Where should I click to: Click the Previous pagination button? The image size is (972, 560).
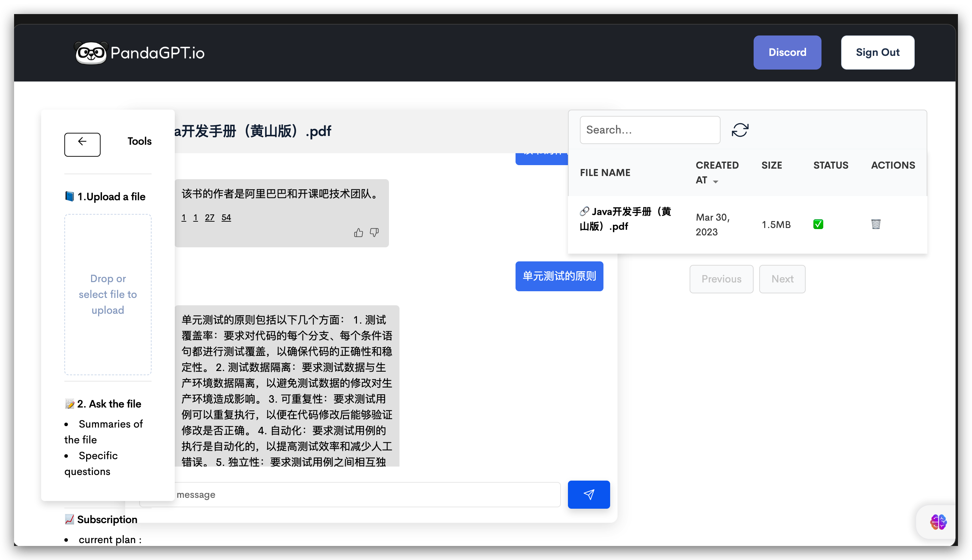(x=721, y=279)
